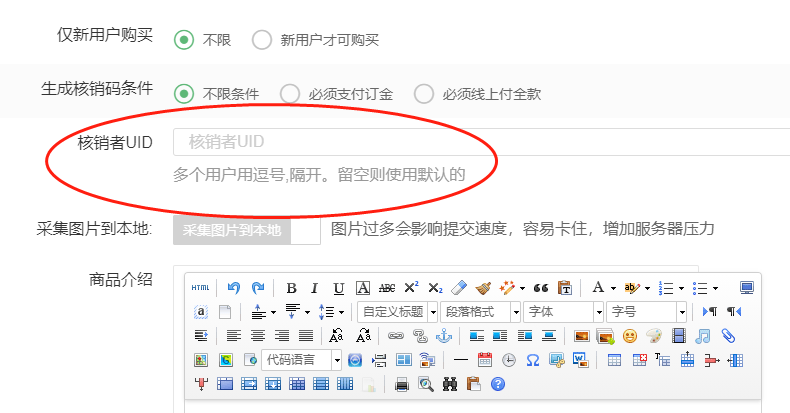Choose the 必须支付订金 radio option
Screen dimensions: 790x413
(290, 94)
